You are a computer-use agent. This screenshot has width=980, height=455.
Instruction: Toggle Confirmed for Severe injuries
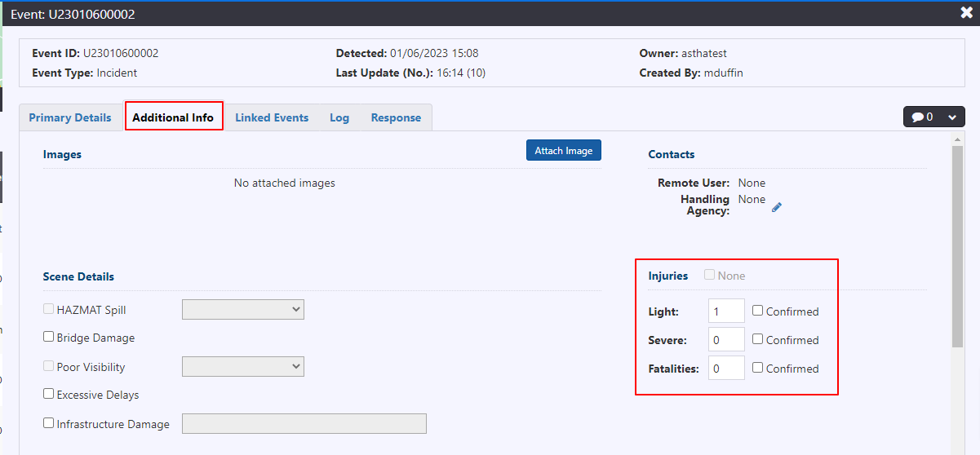coord(758,339)
